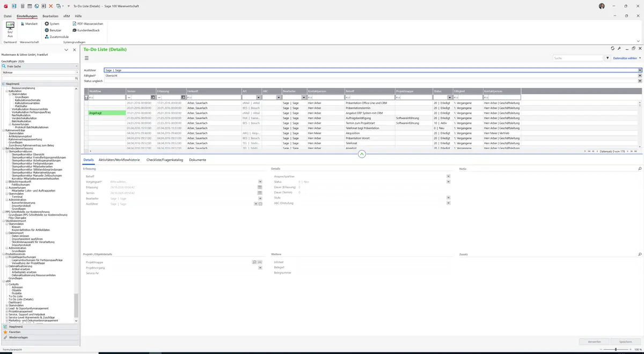Collapse the Kalkulation tree node

click(x=6, y=91)
